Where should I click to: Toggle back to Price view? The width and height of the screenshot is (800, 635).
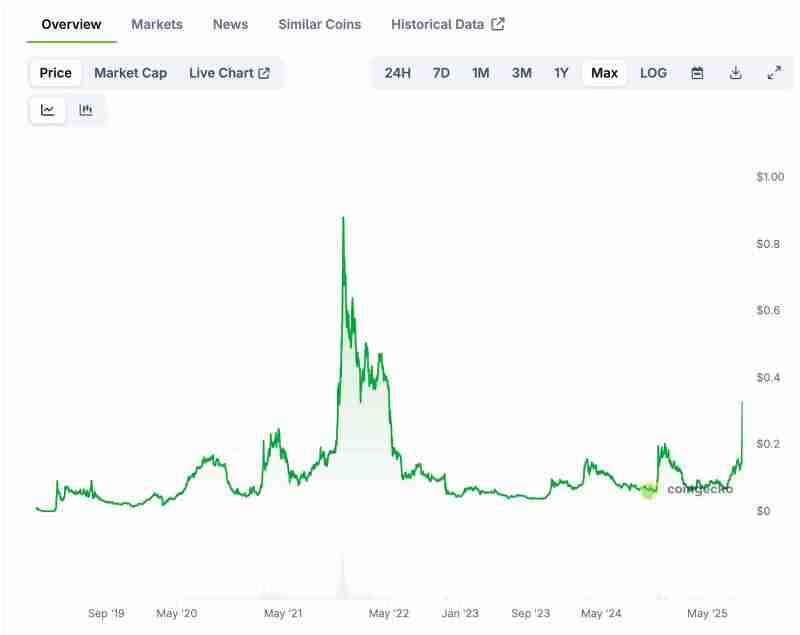pos(54,72)
